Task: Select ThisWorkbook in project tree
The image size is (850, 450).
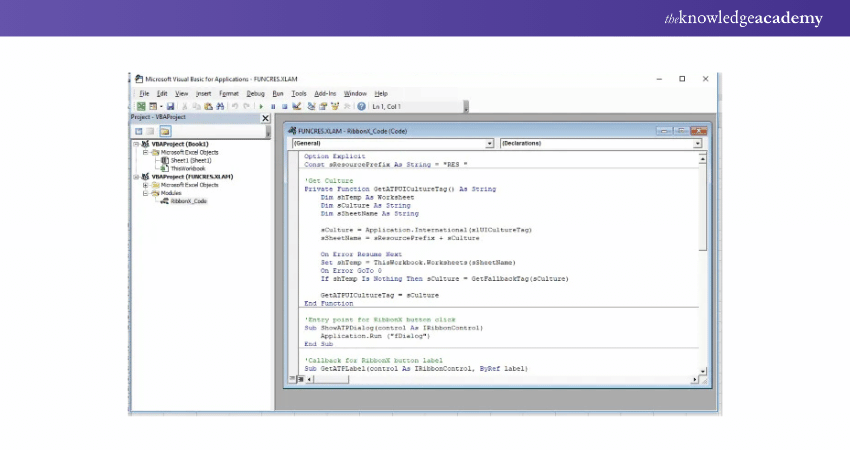Action: [186, 168]
